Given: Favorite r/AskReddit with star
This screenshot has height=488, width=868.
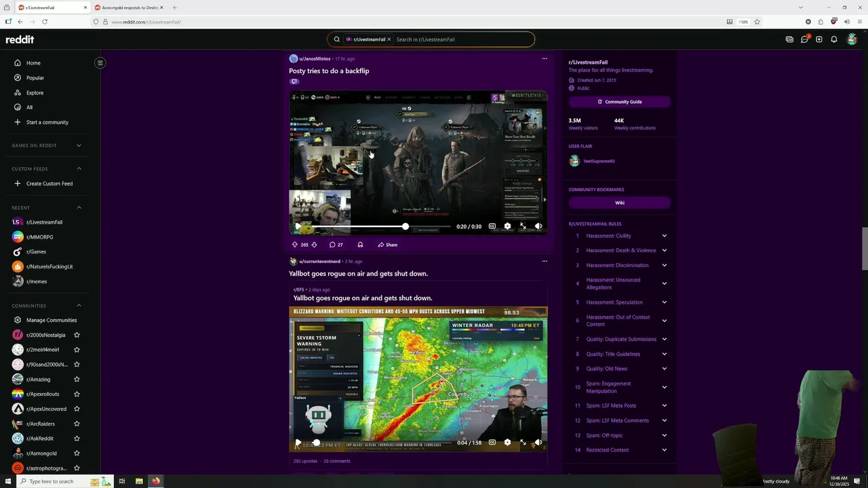Looking at the screenshot, I should click(77, 439).
